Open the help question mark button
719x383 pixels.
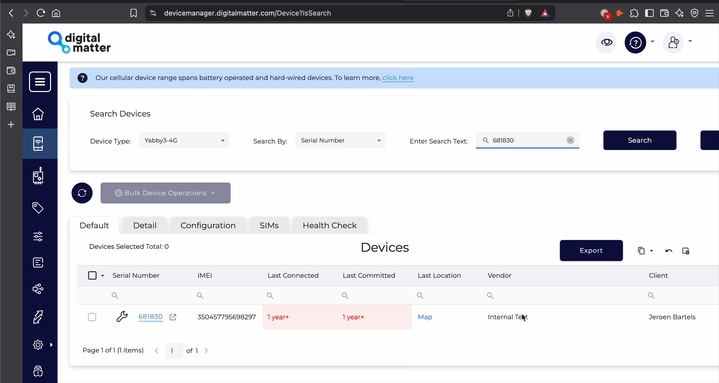[x=636, y=43]
